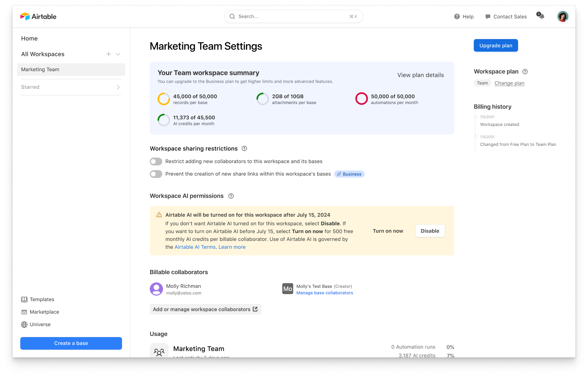Open Airtable AI Terms link
The height and width of the screenshot is (377, 588).
coord(195,247)
